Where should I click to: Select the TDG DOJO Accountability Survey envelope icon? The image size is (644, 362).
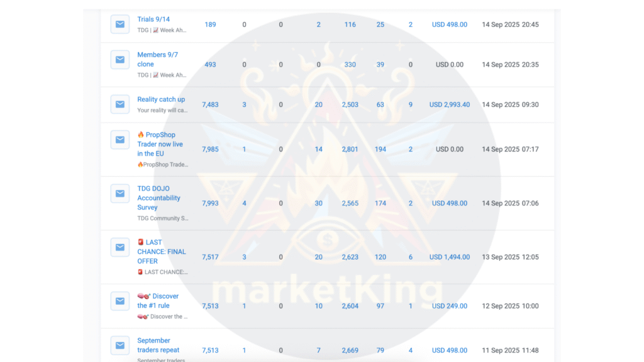(119, 194)
